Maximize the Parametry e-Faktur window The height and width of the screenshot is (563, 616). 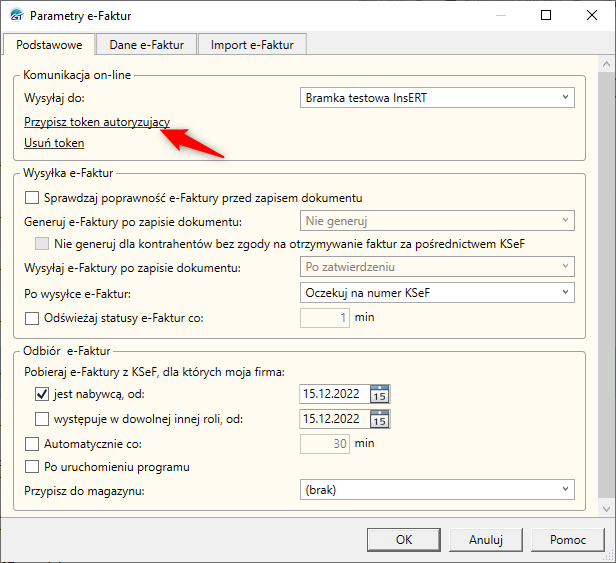click(546, 16)
